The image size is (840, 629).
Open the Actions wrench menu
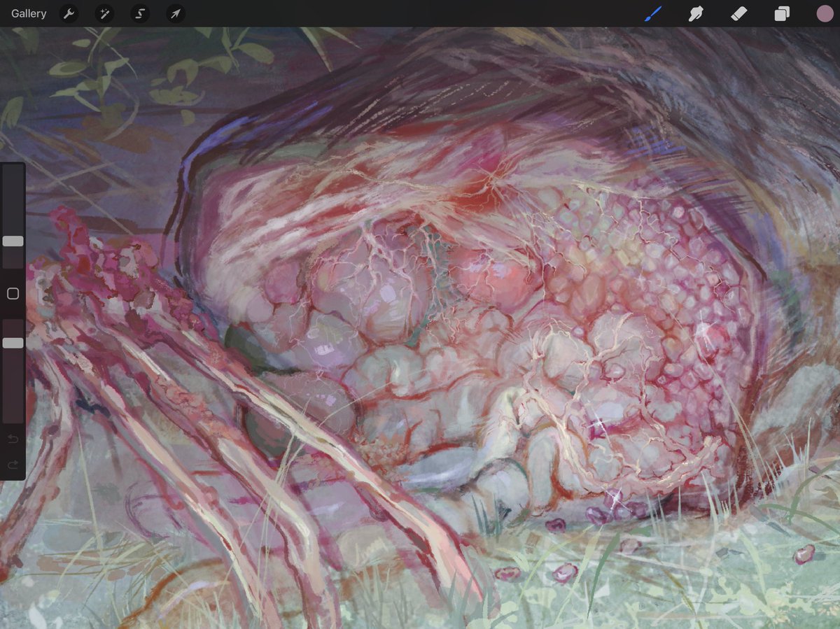coord(69,13)
